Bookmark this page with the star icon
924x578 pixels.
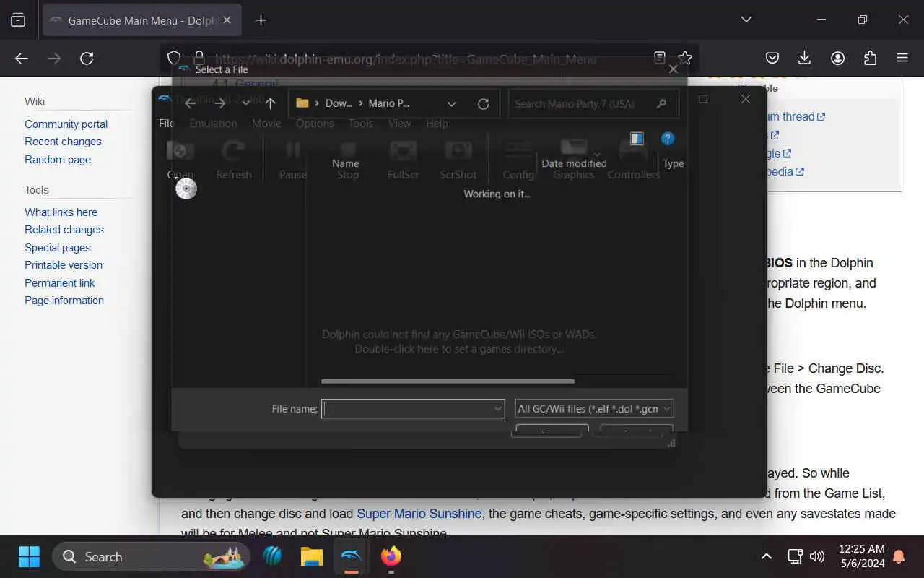pyautogui.click(x=685, y=58)
